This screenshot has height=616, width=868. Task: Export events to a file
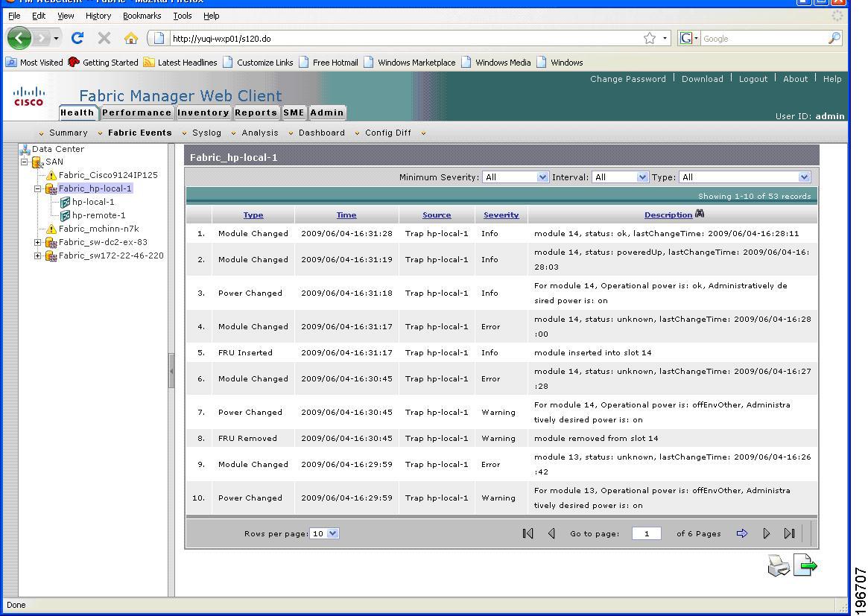[806, 565]
